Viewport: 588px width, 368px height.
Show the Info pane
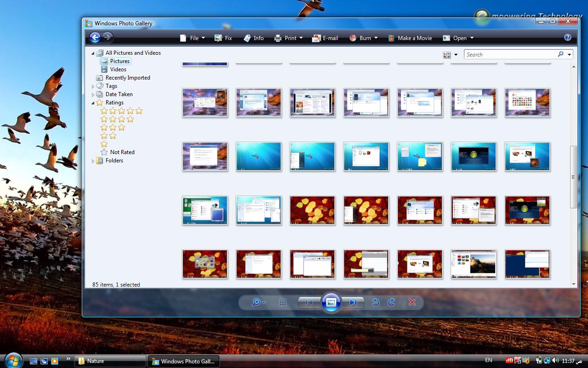tap(254, 38)
